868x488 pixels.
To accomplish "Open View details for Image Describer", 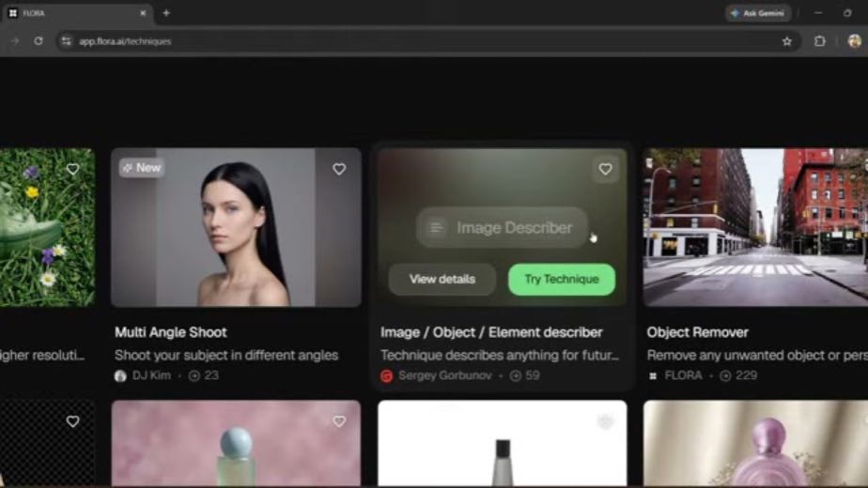I will [x=442, y=280].
